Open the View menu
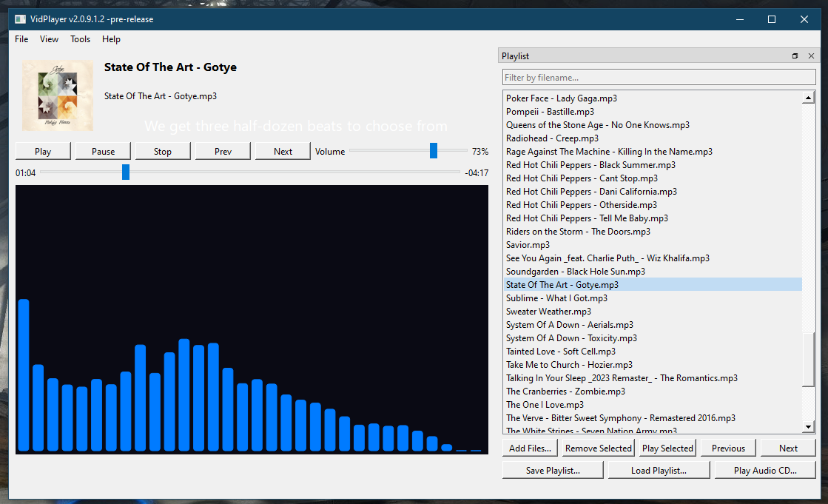 [x=49, y=39]
